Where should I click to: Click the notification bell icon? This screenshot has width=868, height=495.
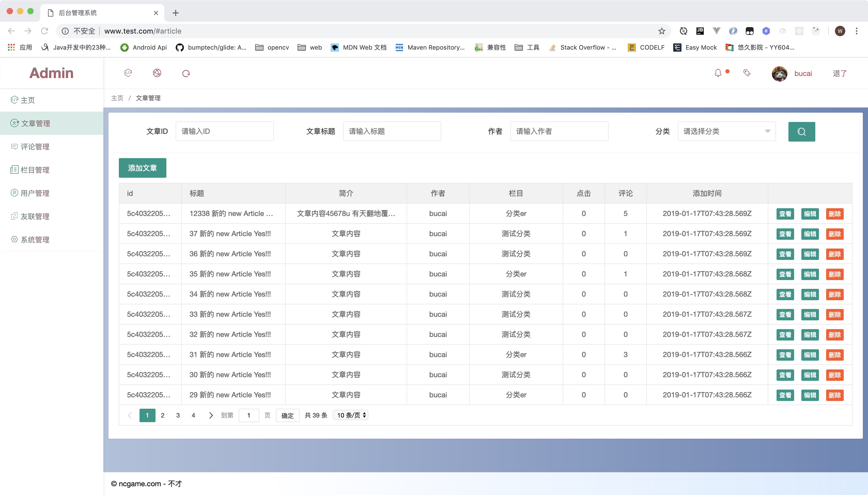click(718, 73)
